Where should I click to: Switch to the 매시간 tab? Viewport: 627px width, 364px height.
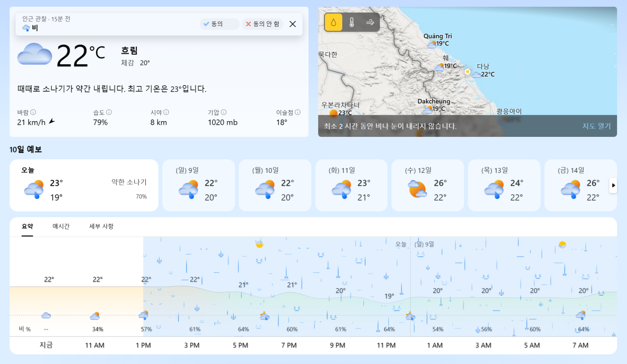pyautogui.click(x=61, y=226)
